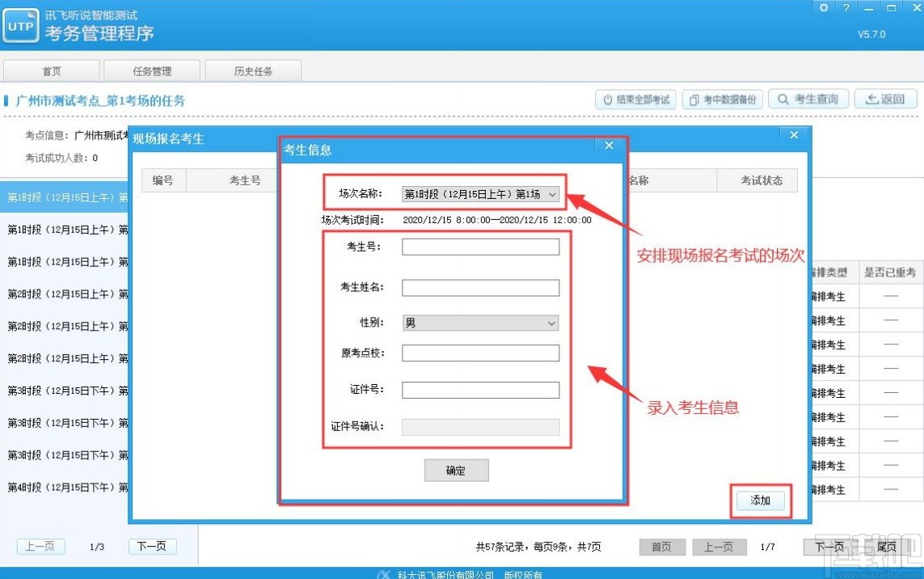Click 场次考试时间 value text
The image size is (924, 579).
click(497, 220)
